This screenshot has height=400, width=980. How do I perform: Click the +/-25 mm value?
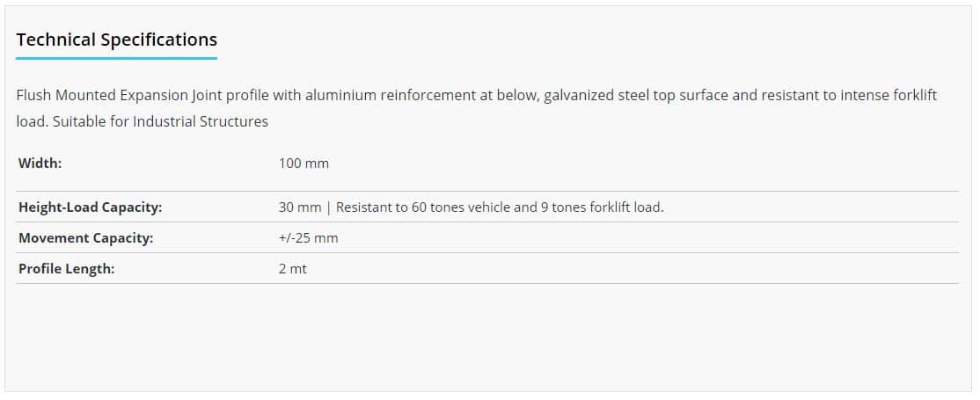pos(308,238)
